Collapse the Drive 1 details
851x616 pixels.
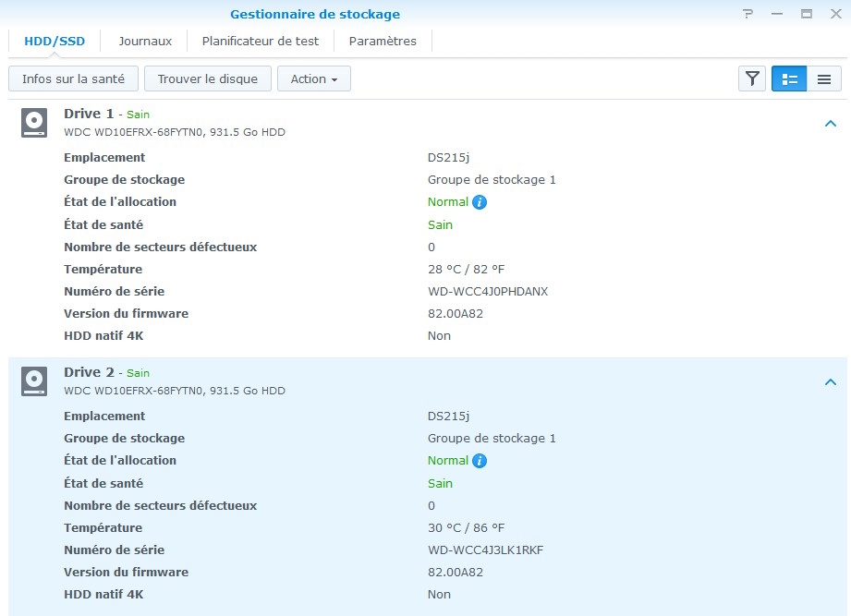click(830, 124)
